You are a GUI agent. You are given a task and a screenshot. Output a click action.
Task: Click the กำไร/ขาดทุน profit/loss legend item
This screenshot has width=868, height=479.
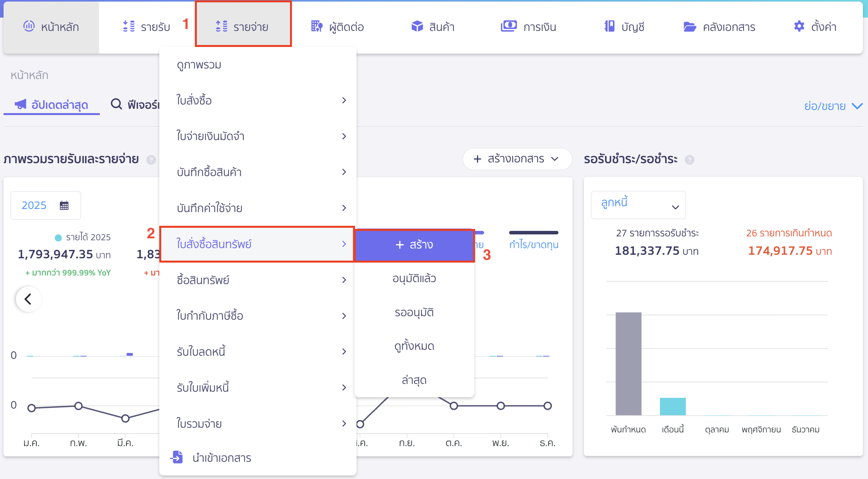pos(533,244)
